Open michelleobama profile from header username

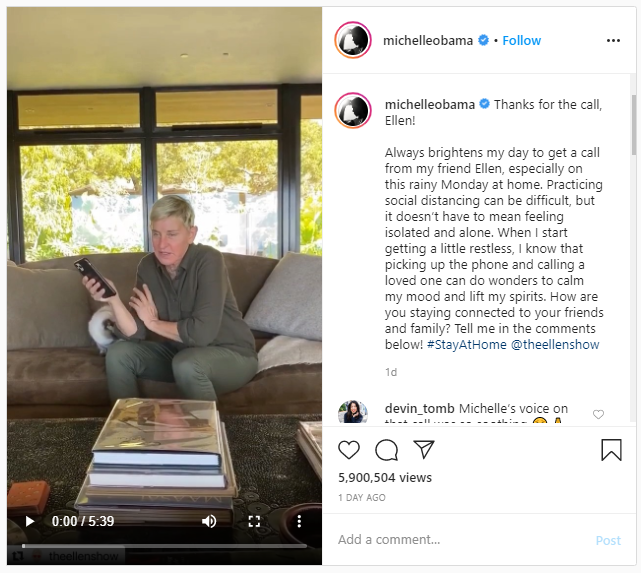click(x=428, y=40)
